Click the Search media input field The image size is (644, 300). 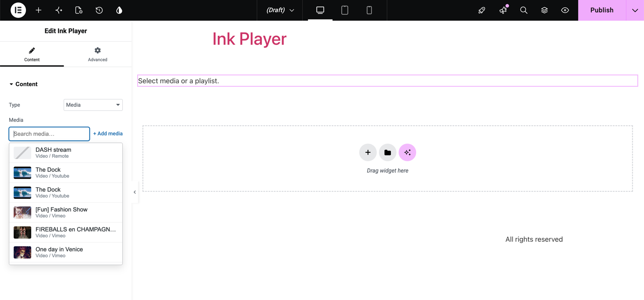click(x=49, y=134)
